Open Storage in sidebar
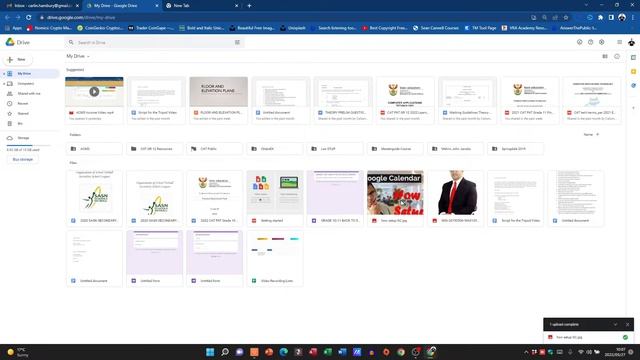640x360 pixels. coord(30,138)
